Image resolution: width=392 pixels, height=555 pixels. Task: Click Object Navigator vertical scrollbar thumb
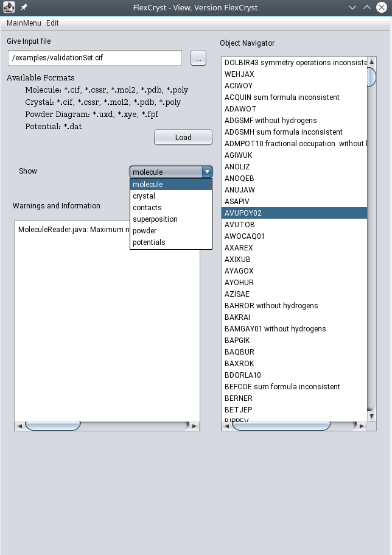(371, 77)
